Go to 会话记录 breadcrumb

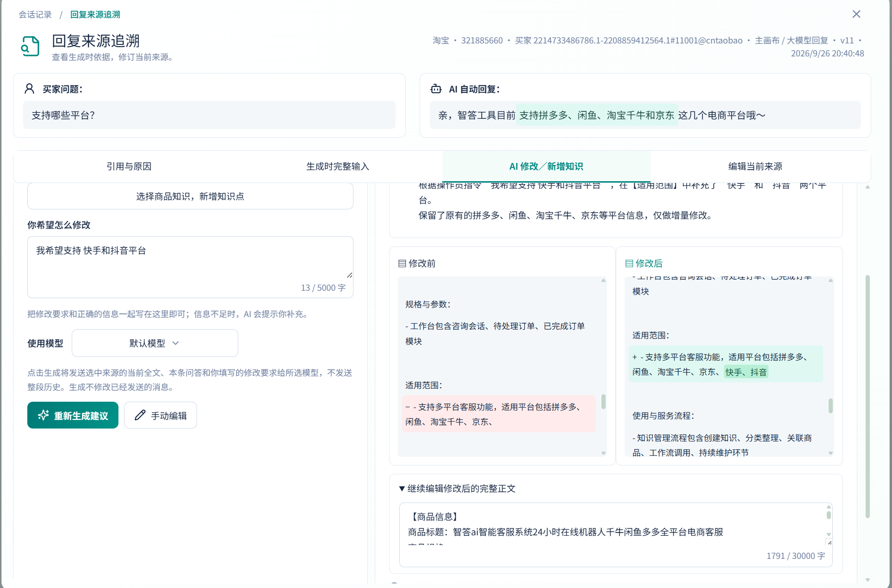pos(35,14)
